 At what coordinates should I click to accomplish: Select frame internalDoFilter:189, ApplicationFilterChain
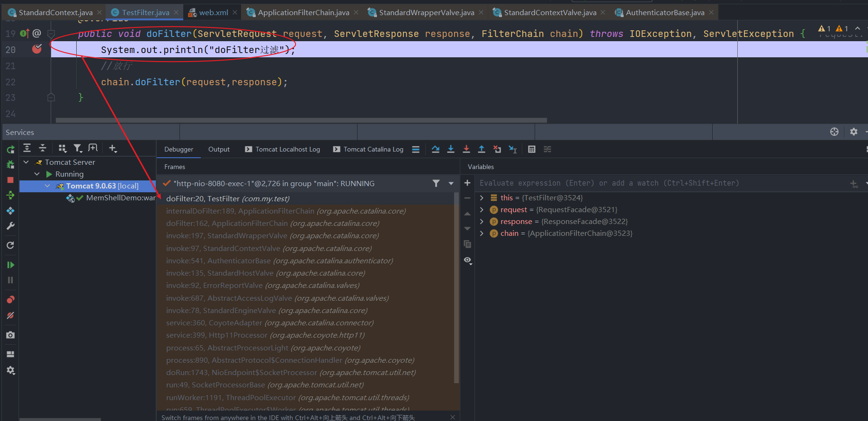(305, 211)
